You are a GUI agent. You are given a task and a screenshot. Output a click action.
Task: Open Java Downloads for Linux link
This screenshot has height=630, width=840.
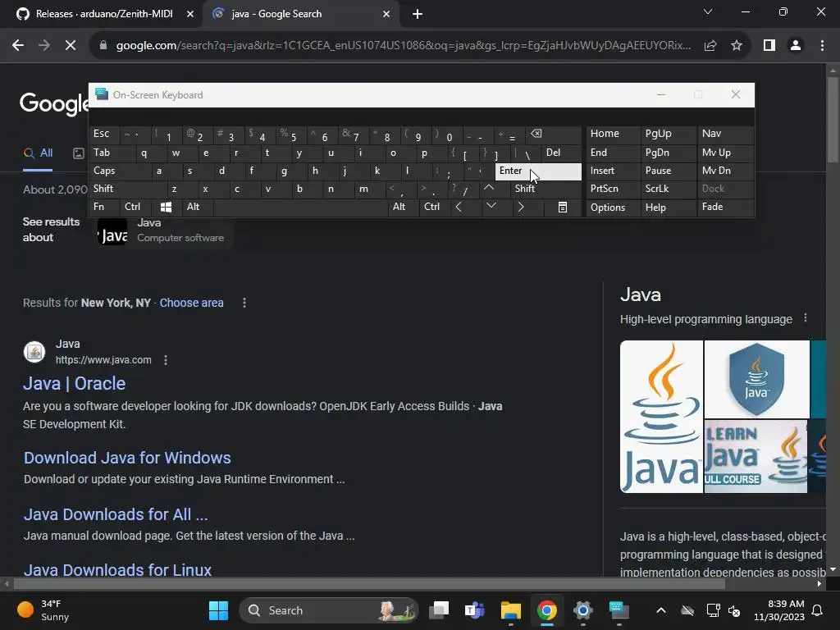pyautogui.click(x=117, y=570)
